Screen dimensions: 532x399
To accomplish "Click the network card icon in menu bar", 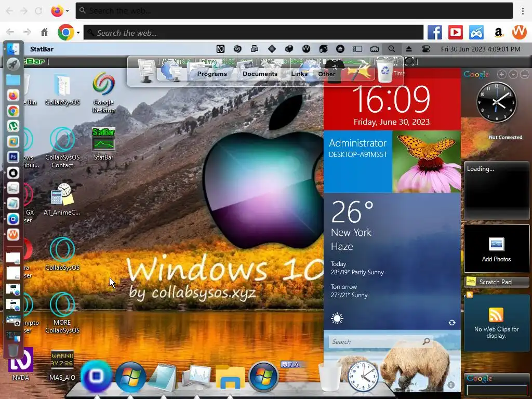I will click(x=375, y=49).
